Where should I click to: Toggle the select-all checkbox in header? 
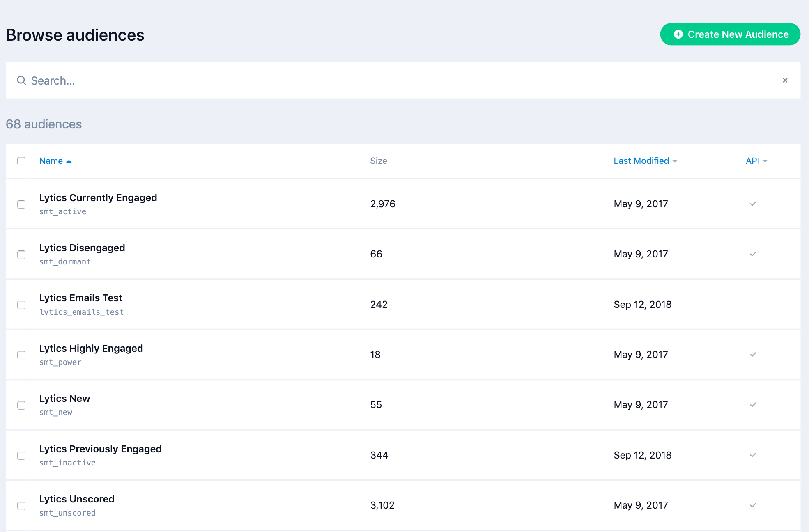21,161
